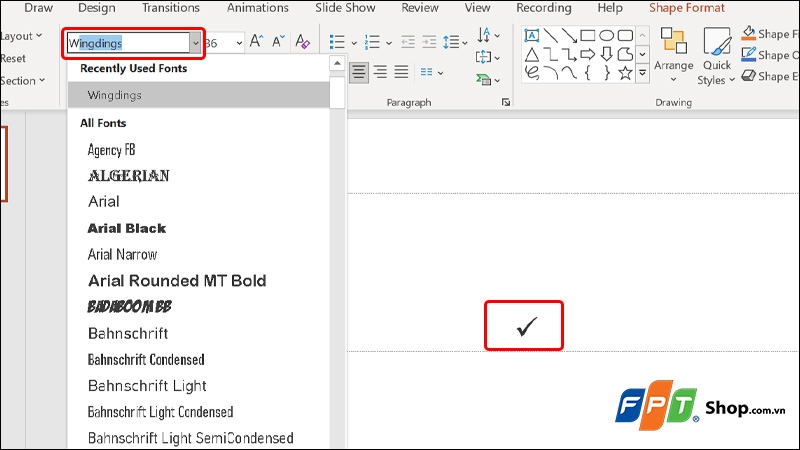Screen dimensions: 800x450
Task: Select Scribble freeform shape
Action: click(x=532, y=73)
